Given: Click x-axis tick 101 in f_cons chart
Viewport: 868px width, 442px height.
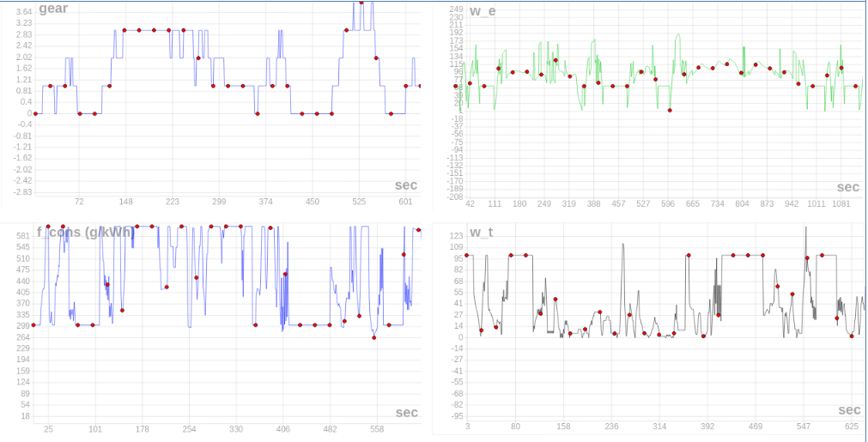Looking at the screenshot, I should tap(95, 429).
